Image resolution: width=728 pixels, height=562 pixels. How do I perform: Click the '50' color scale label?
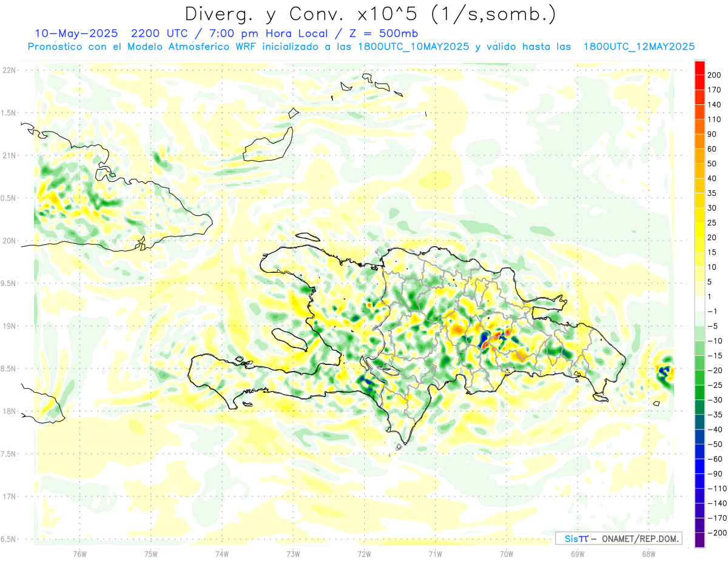(x=713, y=164)
